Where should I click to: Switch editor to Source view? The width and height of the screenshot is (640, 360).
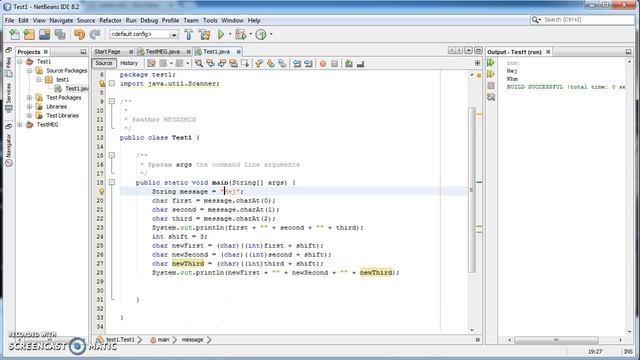tap(104, 63)
